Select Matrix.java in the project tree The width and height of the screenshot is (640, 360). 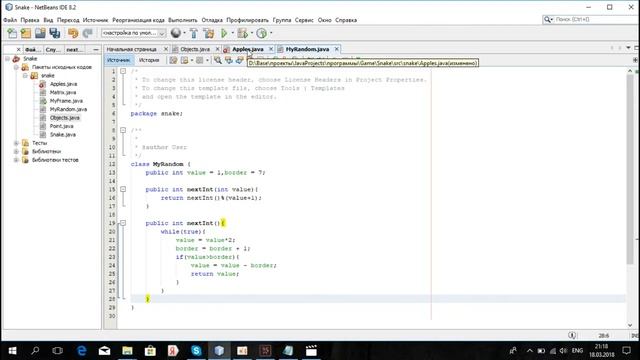63,93
